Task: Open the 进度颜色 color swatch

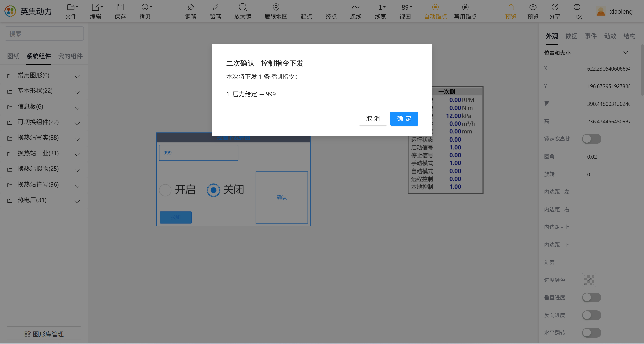Action: [x=589, y=280]
